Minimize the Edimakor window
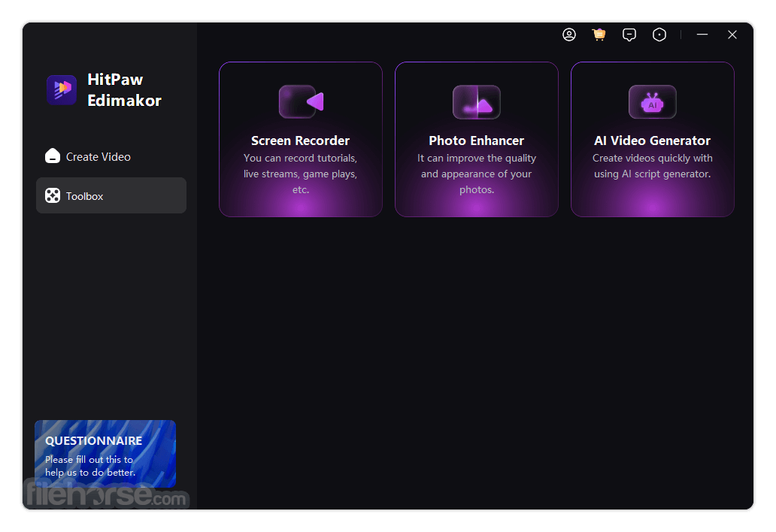The height and width of the screenshot is (532, 776). [702, 35]
